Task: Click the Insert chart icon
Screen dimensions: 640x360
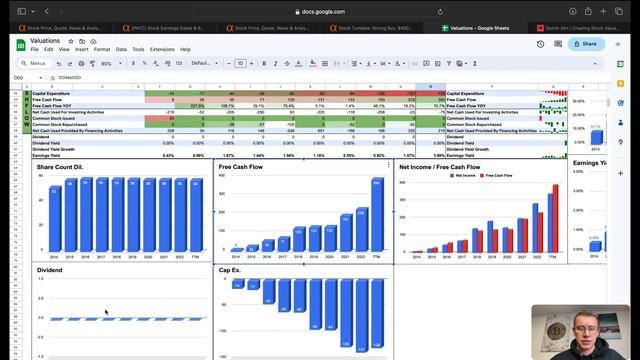Action: coord(438,64)
